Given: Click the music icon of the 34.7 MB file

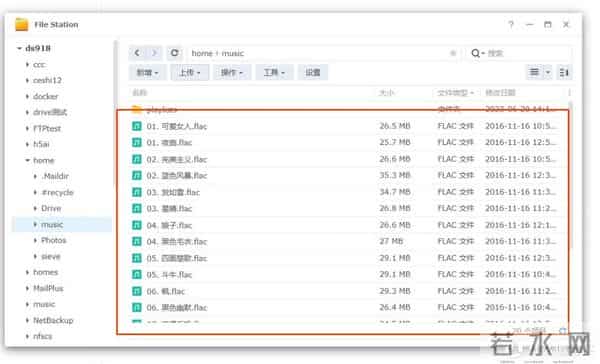Looking at the screenshot, I should (137, 192).
